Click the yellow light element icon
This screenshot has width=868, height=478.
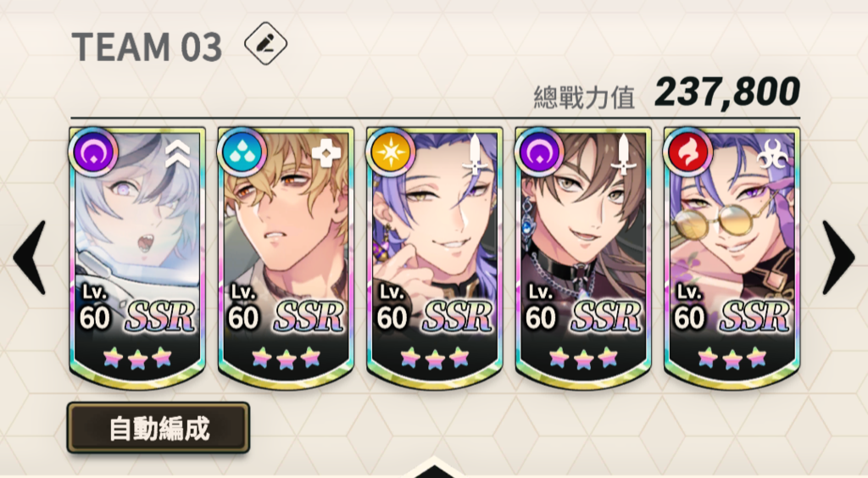tap(390, 152)
